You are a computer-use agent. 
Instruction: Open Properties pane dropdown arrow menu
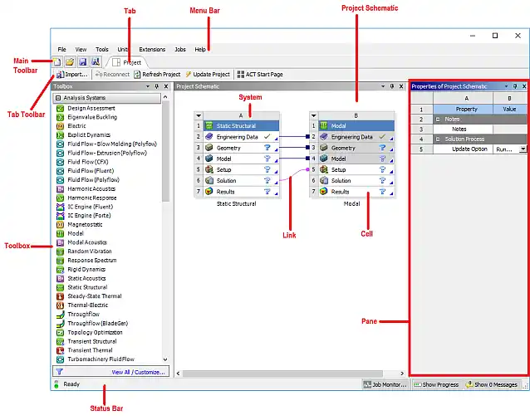pos(507,86)
